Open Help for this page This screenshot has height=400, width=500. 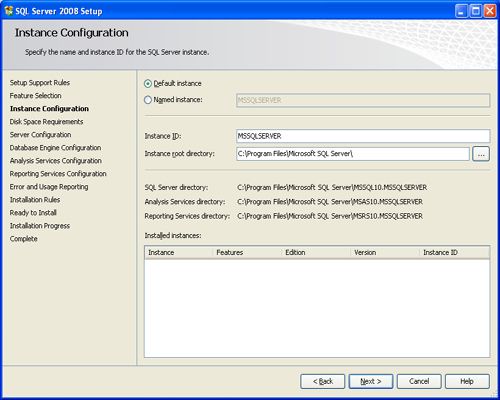tap(467, 381)
